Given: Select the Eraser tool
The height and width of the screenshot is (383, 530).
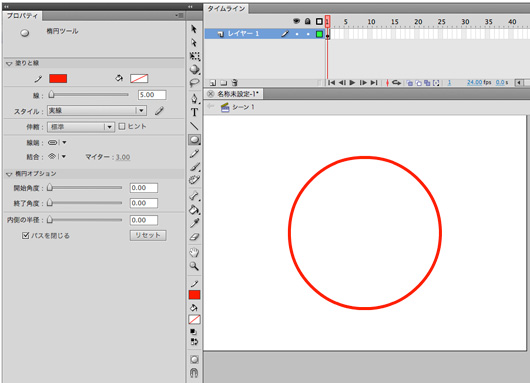Looking at the screenshot, I should 194,237.
